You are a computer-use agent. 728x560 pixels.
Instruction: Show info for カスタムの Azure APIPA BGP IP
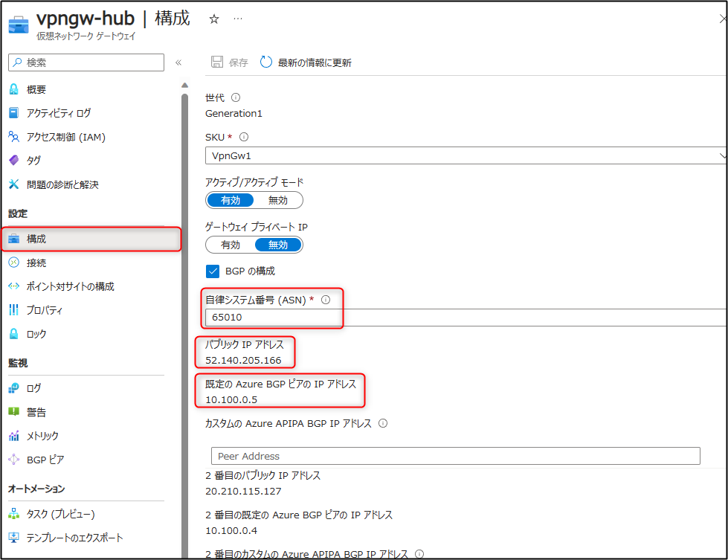383,423
